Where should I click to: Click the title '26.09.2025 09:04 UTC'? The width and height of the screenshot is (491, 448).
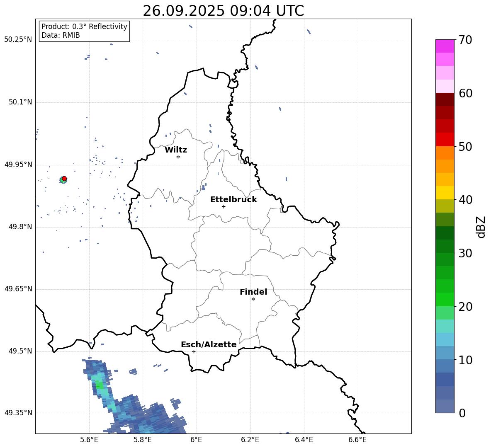pyautogui.click(x=223, y=11)
